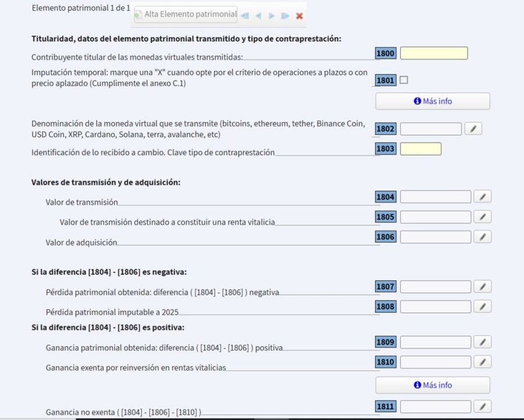This screenshot has height=420, width=524.
Task: Click pencil icon for field 1805
Action: [482, 217]
